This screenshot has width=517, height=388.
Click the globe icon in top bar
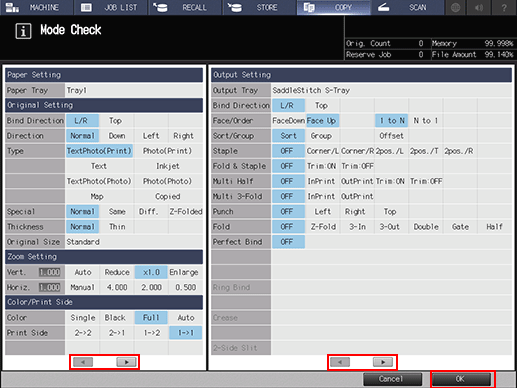tap(455, 7)
